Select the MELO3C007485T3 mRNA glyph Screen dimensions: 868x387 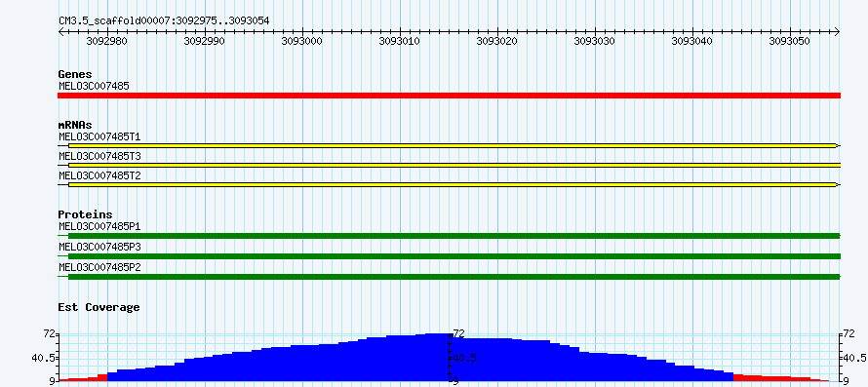pos(449,165)
